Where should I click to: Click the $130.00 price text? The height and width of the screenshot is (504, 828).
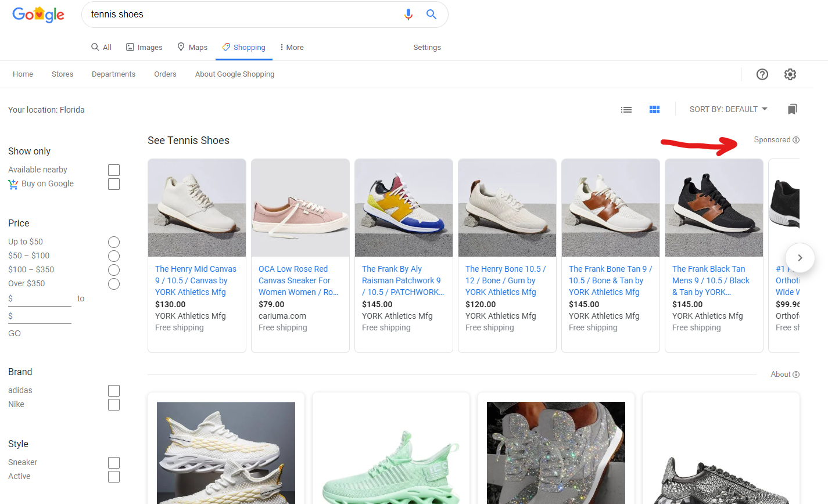click(170, 304)
